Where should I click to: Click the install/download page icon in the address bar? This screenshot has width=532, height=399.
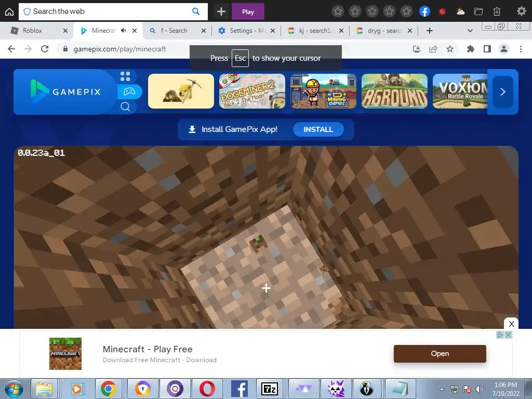pos(416,49)
